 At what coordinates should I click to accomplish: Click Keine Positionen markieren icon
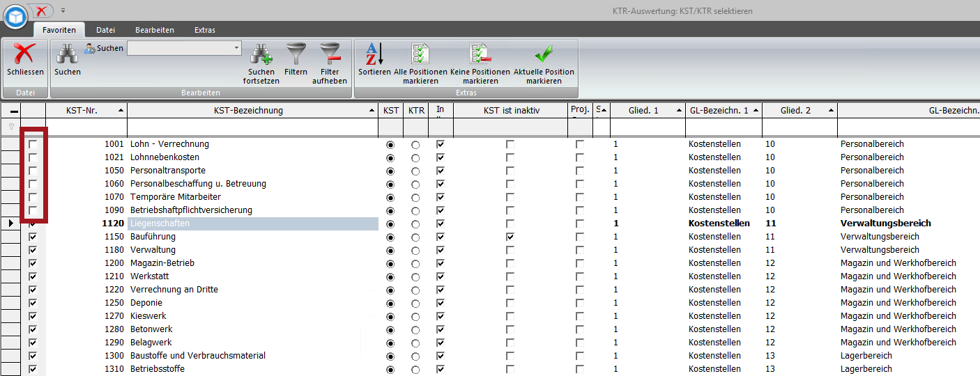(480, 55)
